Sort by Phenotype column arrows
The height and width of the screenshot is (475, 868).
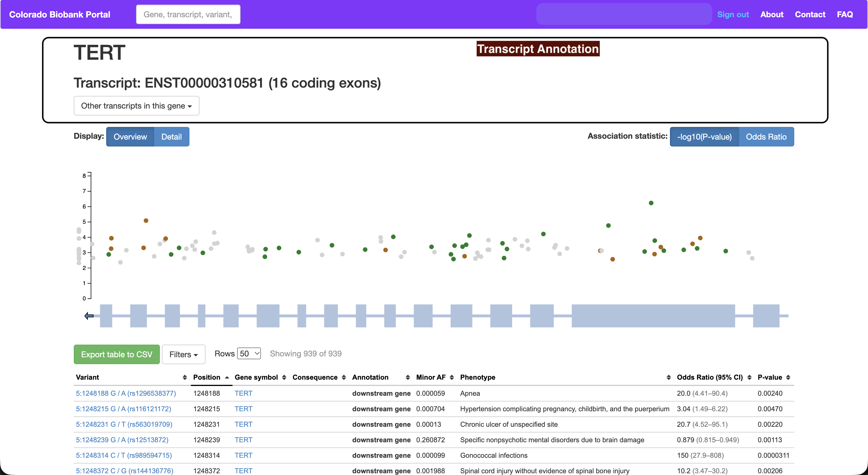click(669, 378)
